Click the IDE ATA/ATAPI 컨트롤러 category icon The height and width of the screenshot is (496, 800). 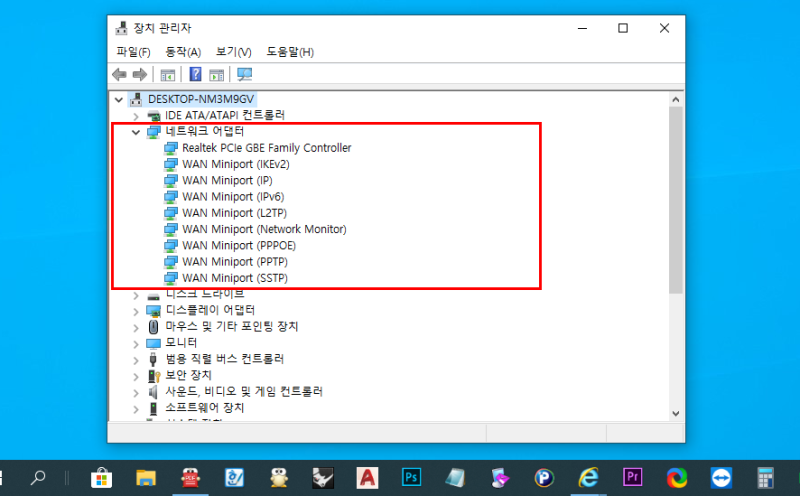(x=154, y=116)
